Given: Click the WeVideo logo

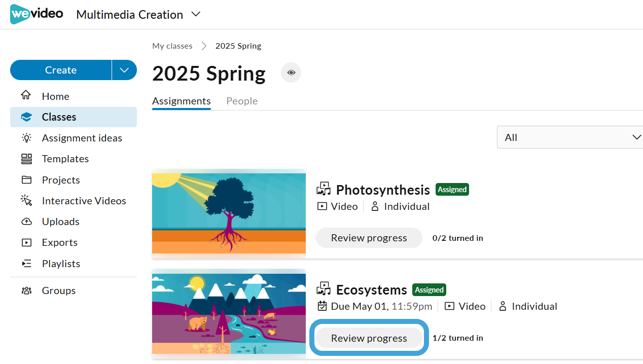Looking at the screenshot, I should click(37, 14).
